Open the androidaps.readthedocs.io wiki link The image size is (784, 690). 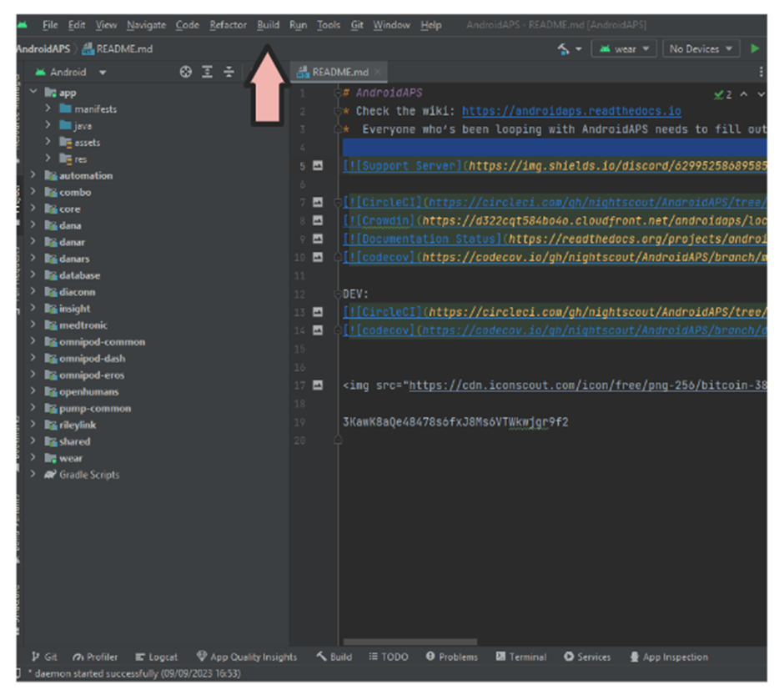tap(571, 111)
